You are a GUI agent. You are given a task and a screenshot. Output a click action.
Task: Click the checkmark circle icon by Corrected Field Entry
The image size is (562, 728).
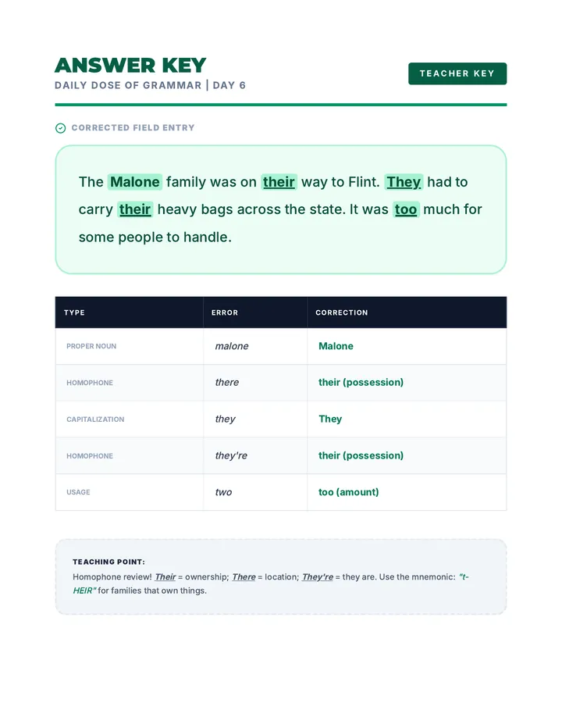pyautogui.click(x=60, y=128)
